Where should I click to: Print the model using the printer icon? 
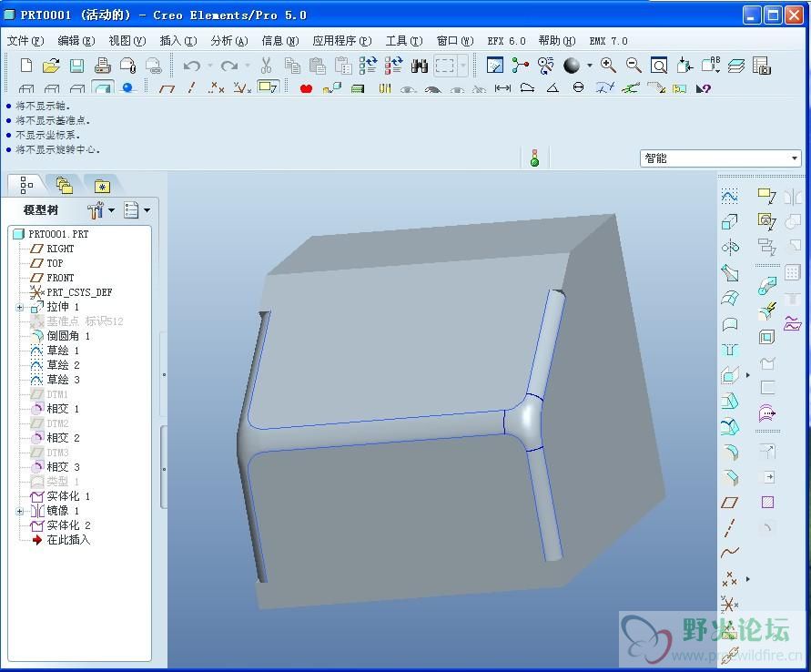[x=103, y=66]
